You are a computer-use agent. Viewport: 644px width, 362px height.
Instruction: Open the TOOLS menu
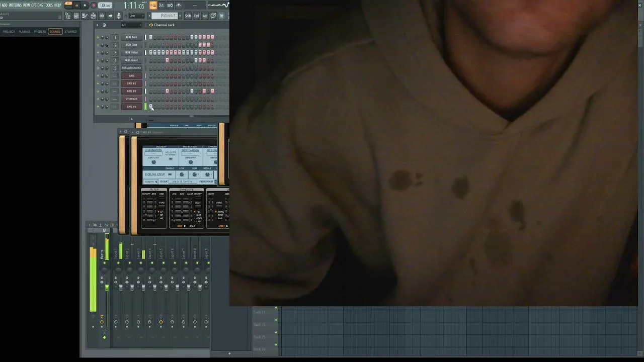48,5
